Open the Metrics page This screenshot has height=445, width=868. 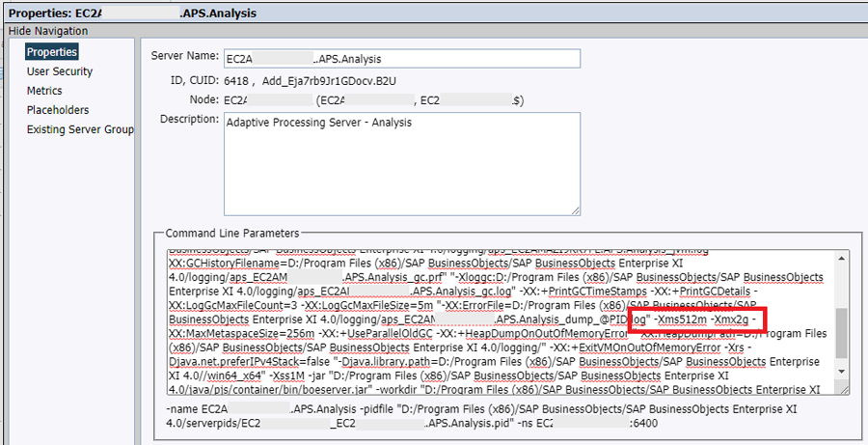44,91
